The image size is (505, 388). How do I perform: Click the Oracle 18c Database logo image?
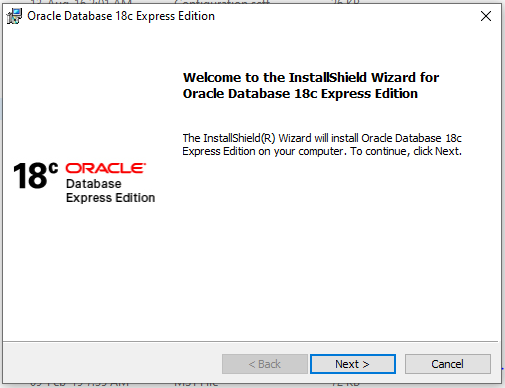[84, 182]
